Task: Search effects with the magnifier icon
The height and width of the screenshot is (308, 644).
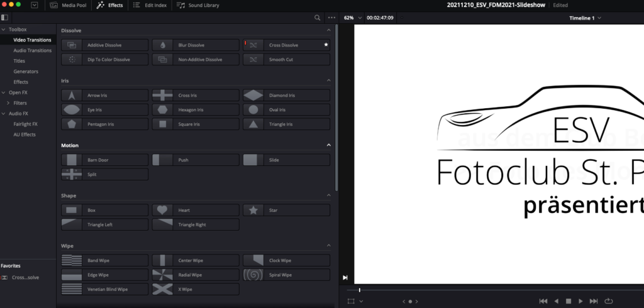Action: (317, 18)
